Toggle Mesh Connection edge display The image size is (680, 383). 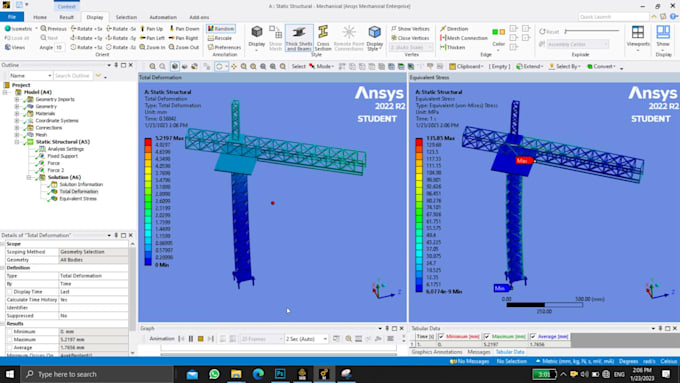(x=464, y=38)
